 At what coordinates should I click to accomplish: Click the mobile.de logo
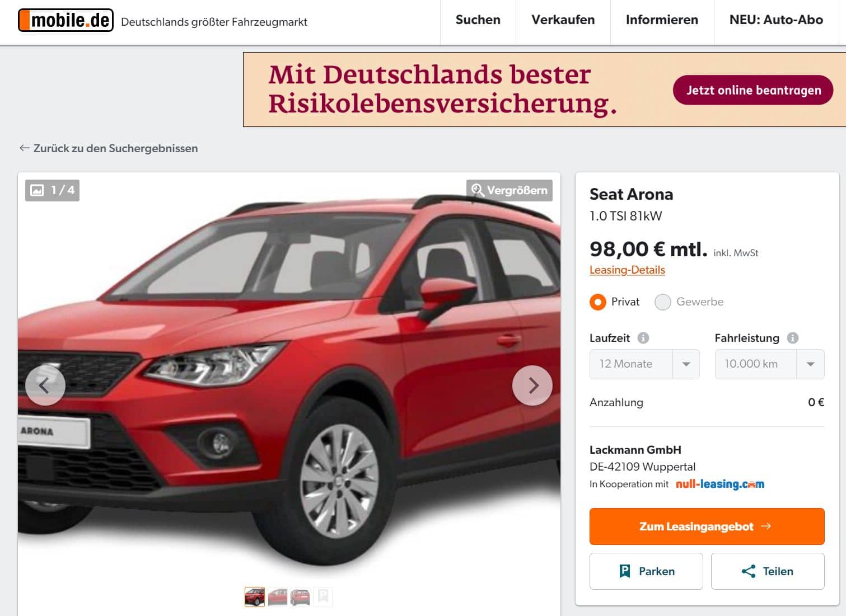click(66, 21)
